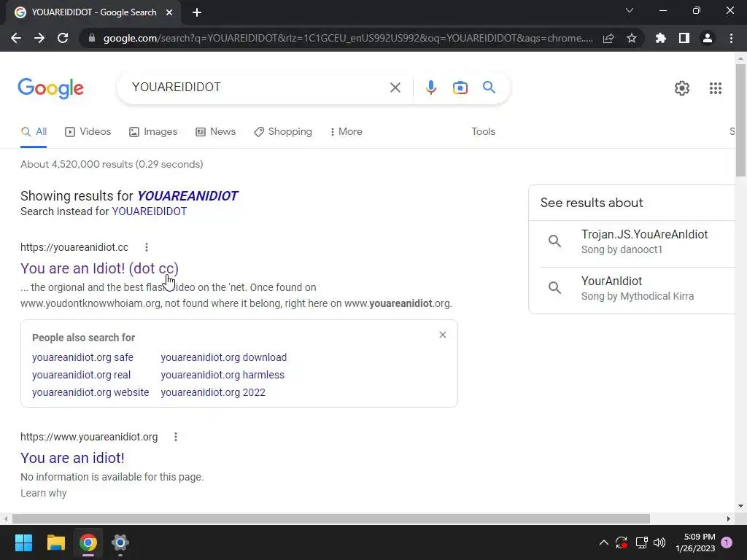Viewport: 747px width, 560px height.
Task: Search youareanidiot.org harmless
Action: 222,375
